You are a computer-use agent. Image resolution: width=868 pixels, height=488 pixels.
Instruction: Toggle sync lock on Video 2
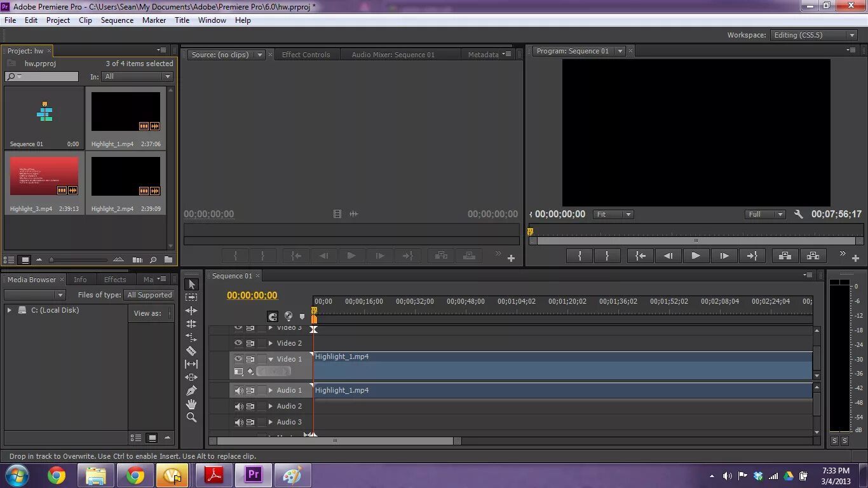pyautogui.click(x=250, y=342)
